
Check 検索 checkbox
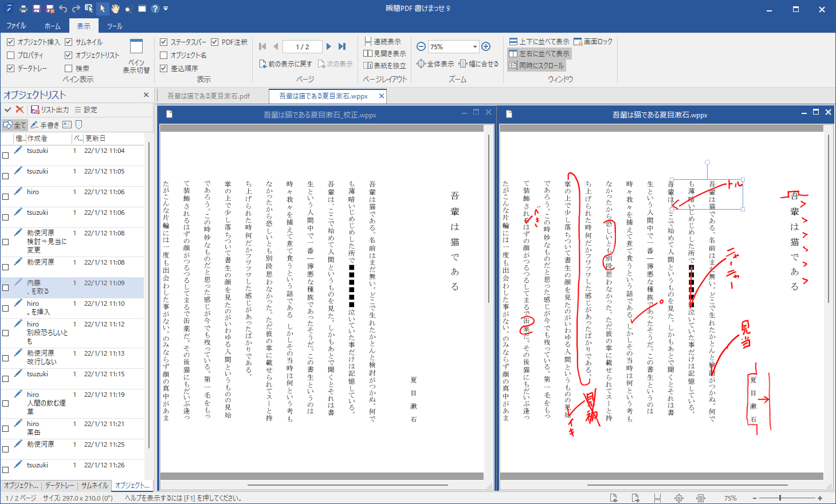pos(69,68)
